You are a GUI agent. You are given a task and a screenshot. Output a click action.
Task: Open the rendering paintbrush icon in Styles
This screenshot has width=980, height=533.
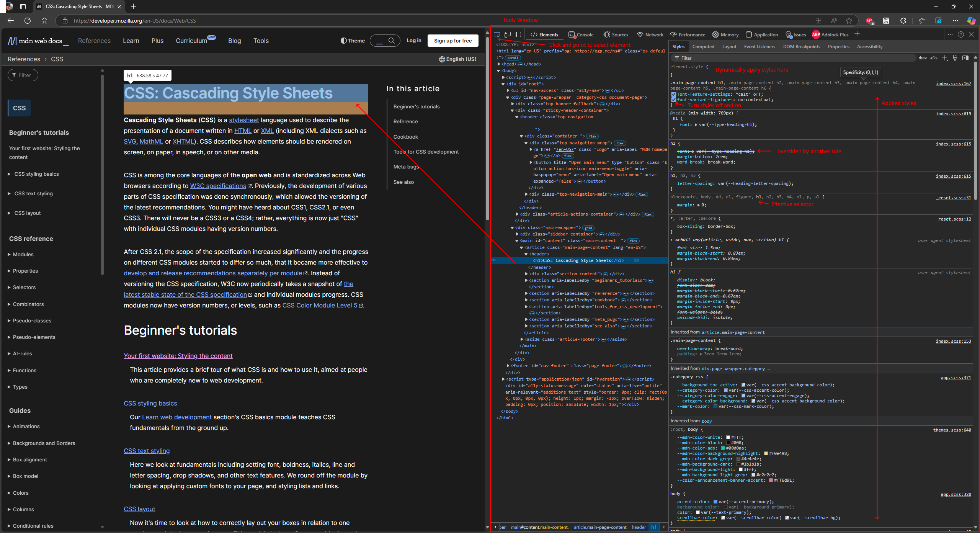pyautogui.click(x=955, y=58)
